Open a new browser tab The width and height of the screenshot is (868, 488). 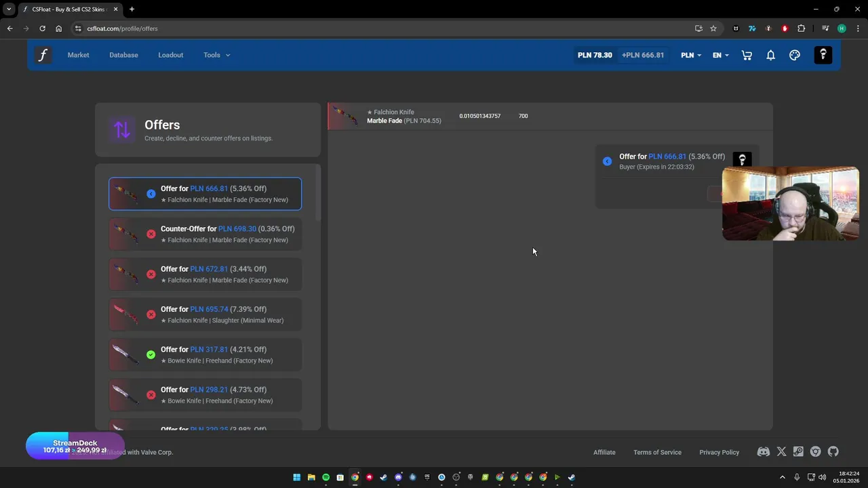132,9
